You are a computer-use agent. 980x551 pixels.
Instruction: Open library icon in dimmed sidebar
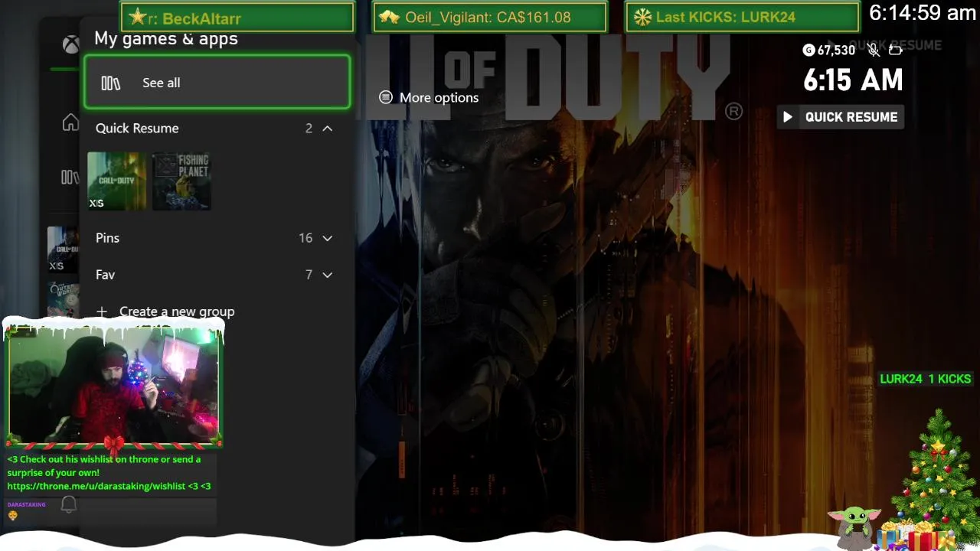(x=70, y=178)
